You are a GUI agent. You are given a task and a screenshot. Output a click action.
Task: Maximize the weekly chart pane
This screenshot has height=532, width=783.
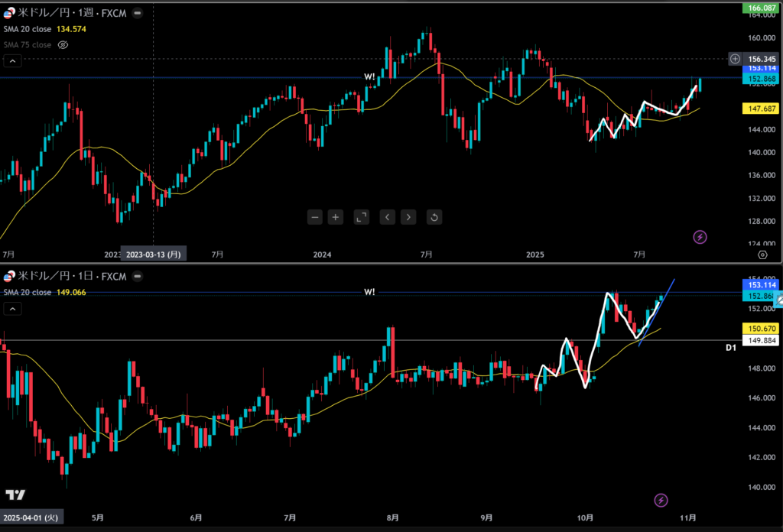click(x=361, y=217)
